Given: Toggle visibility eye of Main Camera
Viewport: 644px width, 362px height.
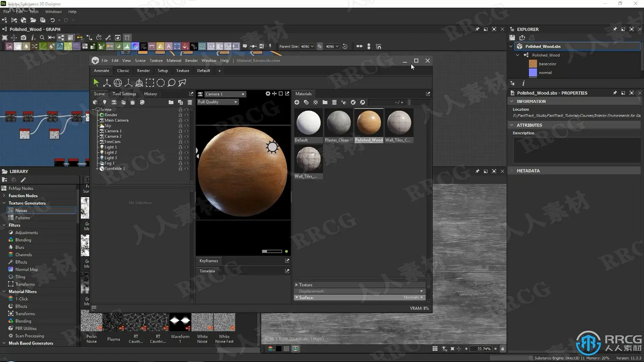Looking at the screenshot, I should 186,120.
